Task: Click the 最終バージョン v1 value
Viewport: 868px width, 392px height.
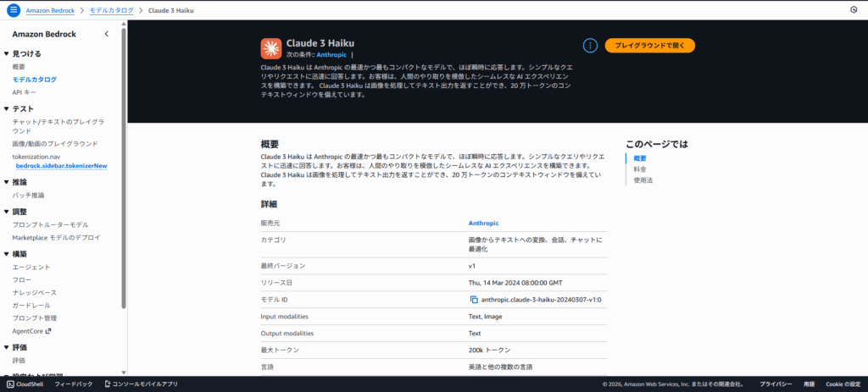Action: pyautogui.click(x=471, y=266)
